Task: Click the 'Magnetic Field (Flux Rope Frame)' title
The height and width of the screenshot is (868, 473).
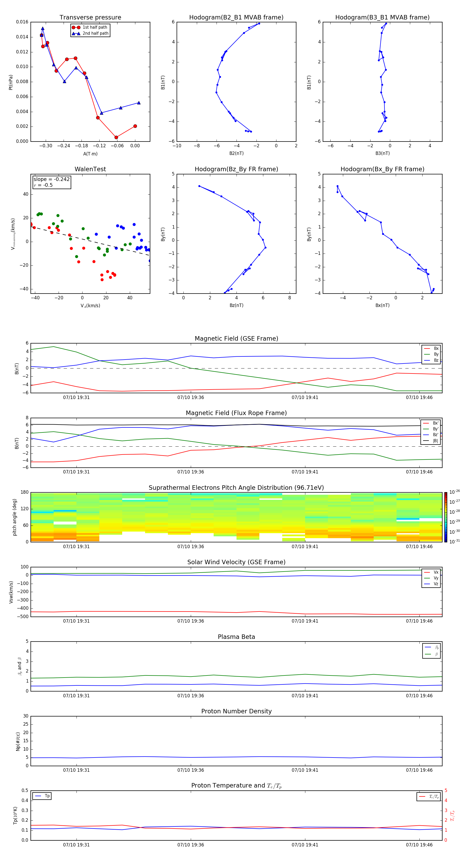Action: tap(236, 413)
